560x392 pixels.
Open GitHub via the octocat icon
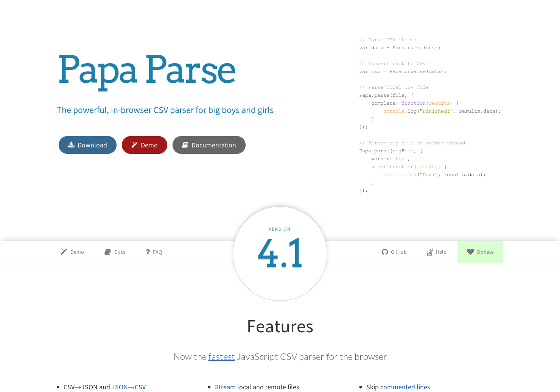click(384, 252)
